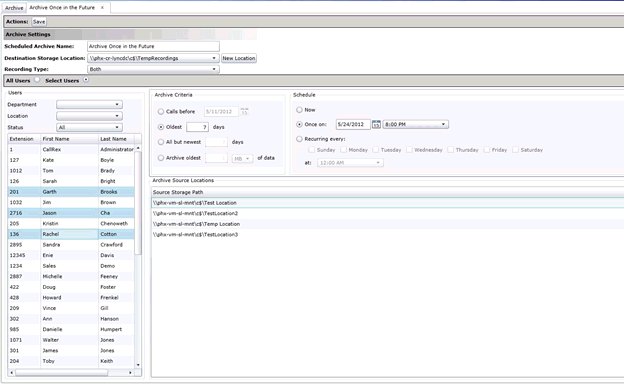Switch to the Archive tab

pyautogui.click(x=14, y=8)
